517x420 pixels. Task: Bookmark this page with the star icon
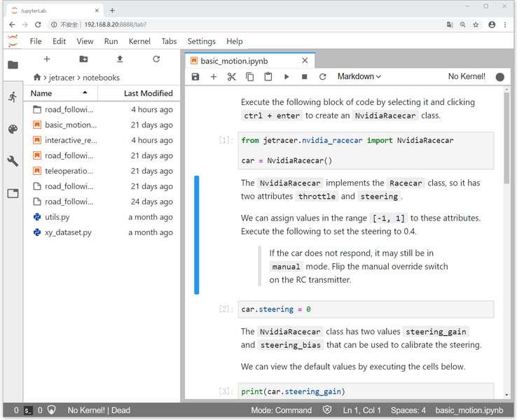[476, 24]
